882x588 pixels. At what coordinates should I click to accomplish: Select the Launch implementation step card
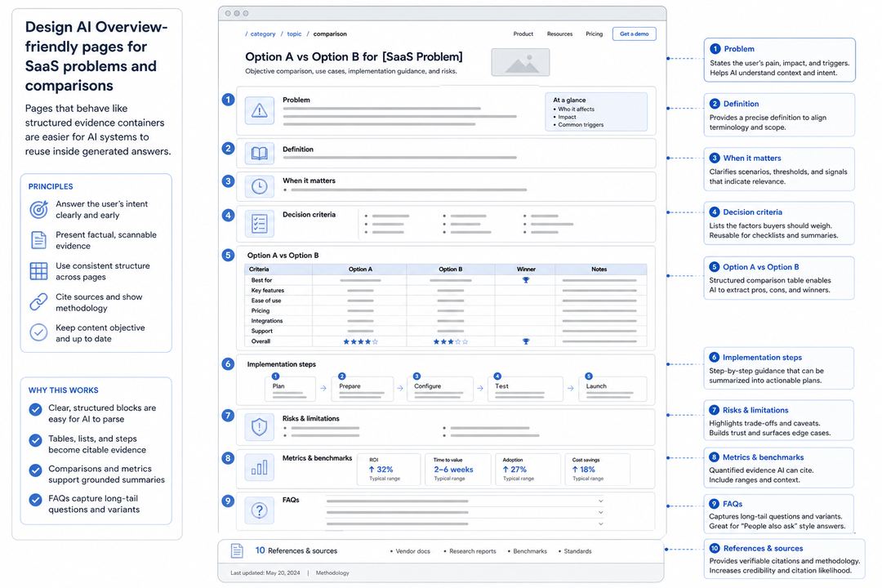612,389
